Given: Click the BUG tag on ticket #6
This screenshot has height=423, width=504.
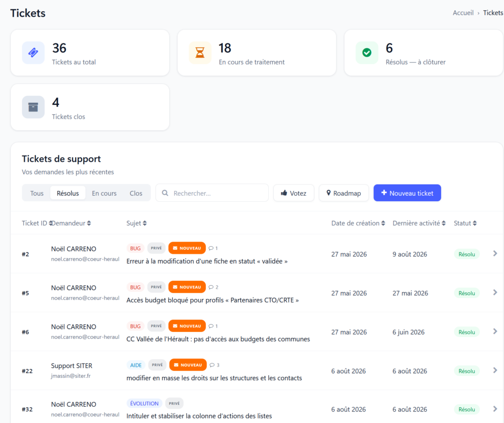Looking at the screenshot, I should [x=135, y=326].
